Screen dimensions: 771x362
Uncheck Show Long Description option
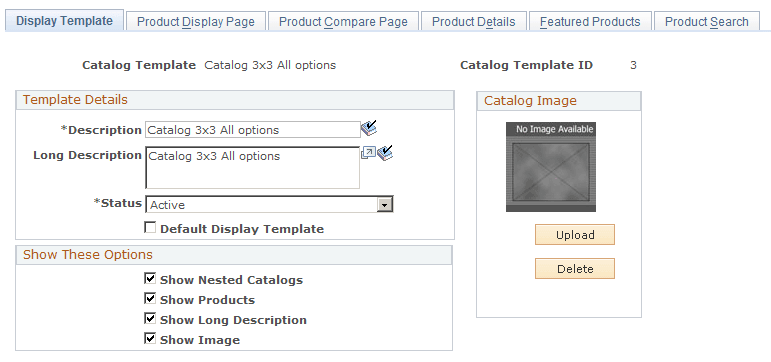[150, 319]
